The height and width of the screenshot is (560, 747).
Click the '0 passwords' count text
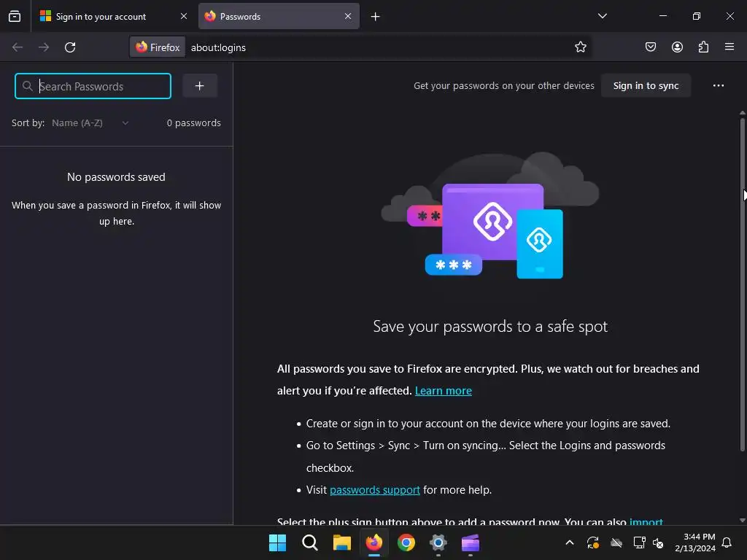pyautogui.click(x=193, y=122)
